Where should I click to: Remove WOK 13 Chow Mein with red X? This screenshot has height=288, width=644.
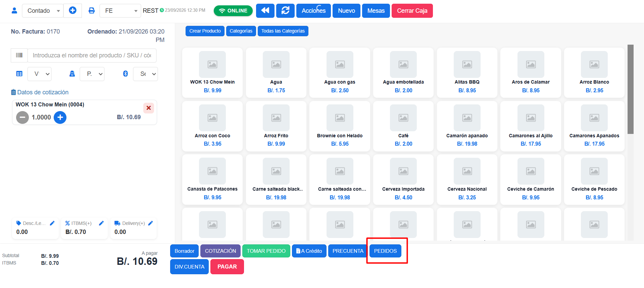149,108
